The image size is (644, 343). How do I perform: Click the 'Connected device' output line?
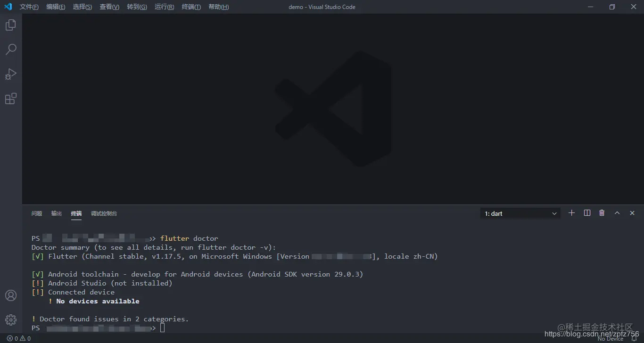73,292
